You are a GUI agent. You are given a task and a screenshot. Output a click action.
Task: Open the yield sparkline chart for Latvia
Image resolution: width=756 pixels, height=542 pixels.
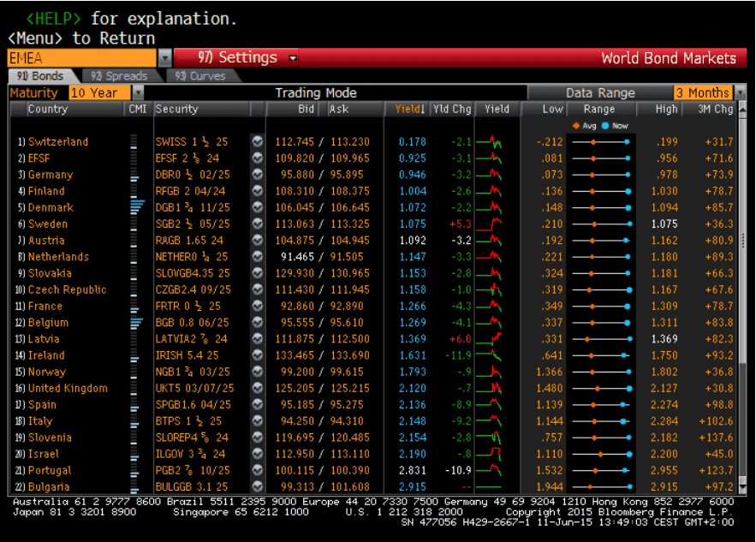[489, 339]
